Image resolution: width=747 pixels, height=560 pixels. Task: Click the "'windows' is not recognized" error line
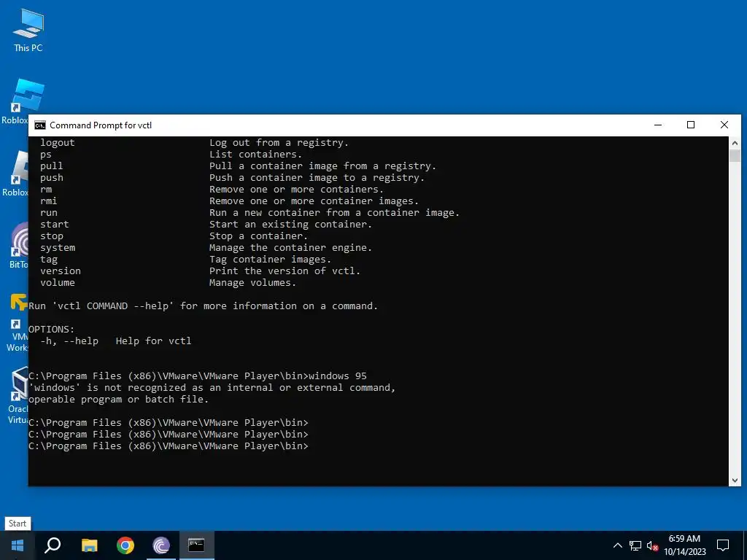[x=212, y=388]
